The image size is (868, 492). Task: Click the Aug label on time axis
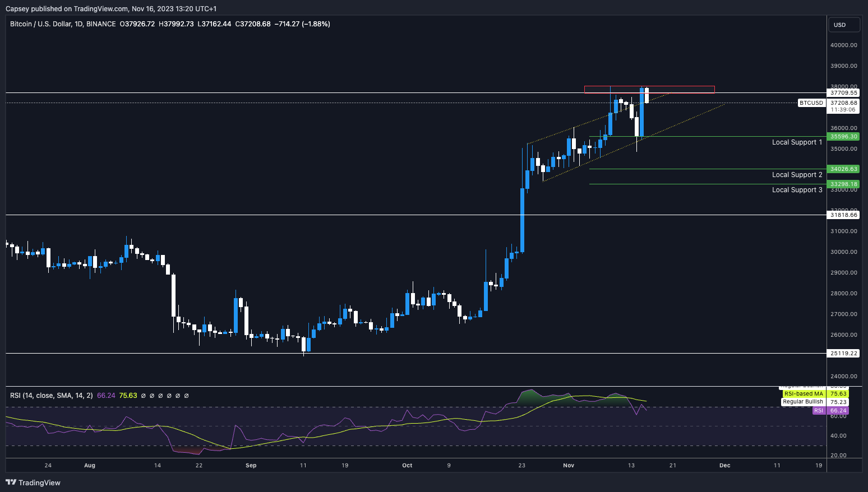coord(90,466)
